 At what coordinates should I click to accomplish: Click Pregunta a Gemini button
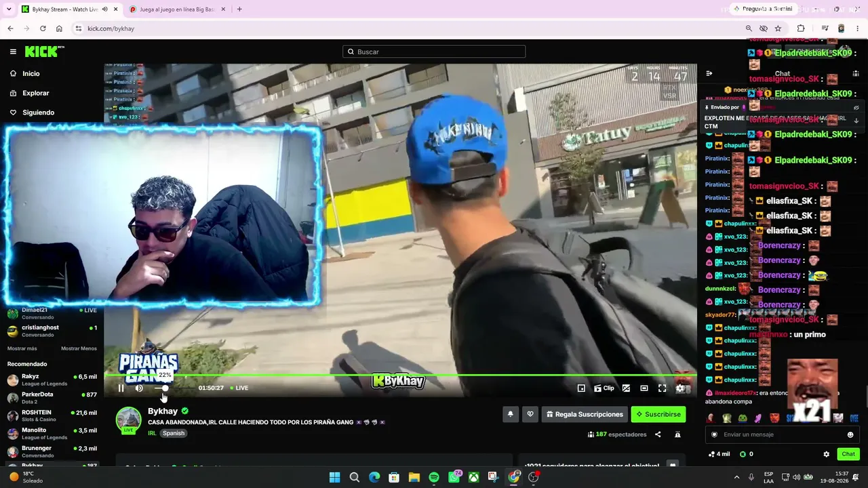pyautogui.click(x=763, y=9)
